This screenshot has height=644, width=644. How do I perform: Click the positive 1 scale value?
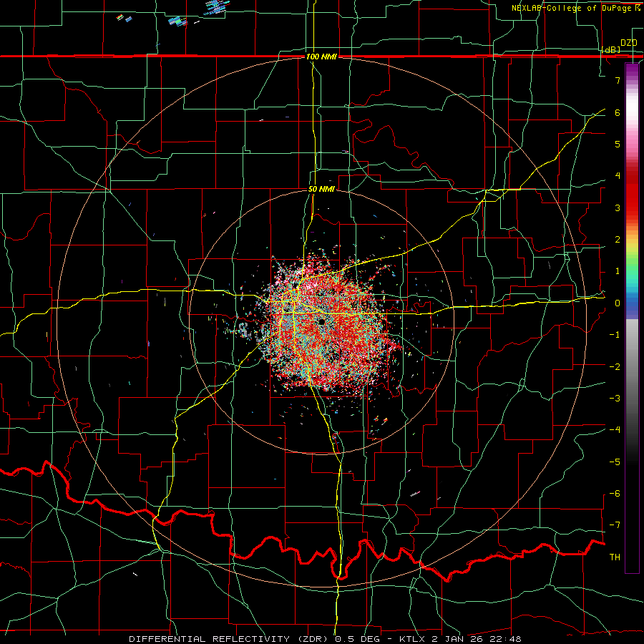pos(618,271)
